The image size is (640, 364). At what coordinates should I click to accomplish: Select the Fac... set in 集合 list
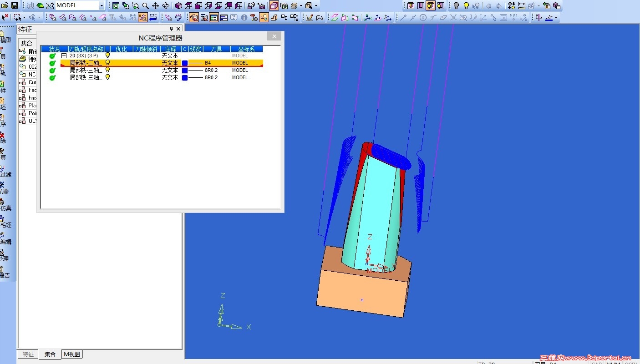[x=28, y=90]
